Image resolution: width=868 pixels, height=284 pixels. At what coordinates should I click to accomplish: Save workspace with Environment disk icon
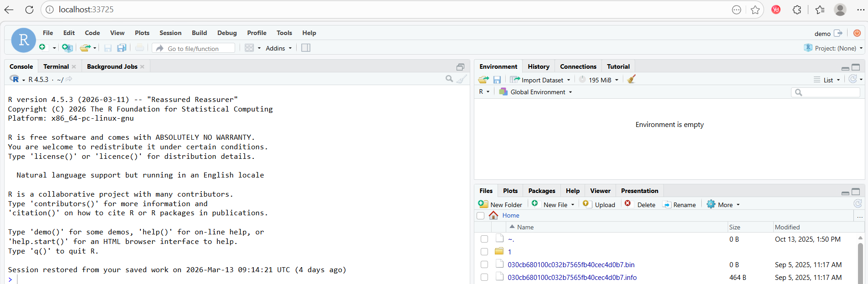point(497,80)
